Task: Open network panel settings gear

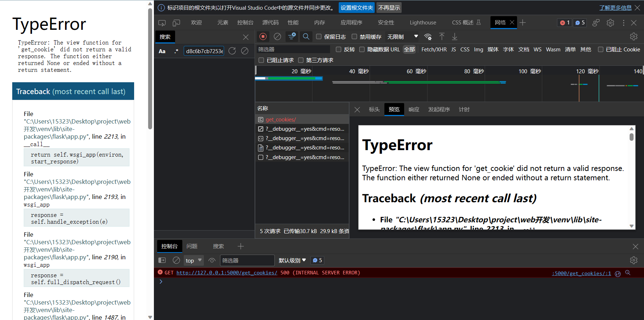Action: pos(634,36)
